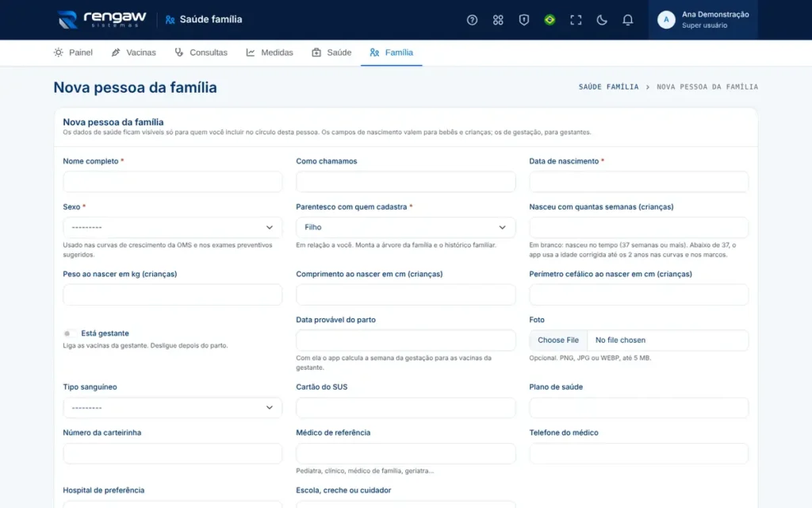Open the apps grid icon

(x=498, y=20)
